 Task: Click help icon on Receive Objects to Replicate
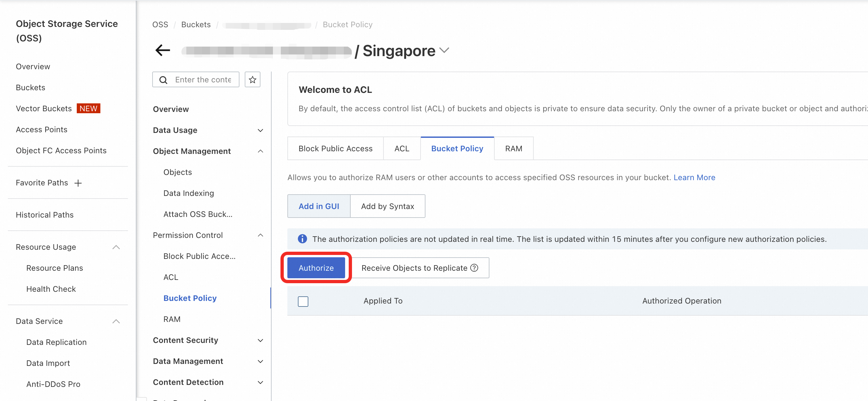tap(474, 268)
